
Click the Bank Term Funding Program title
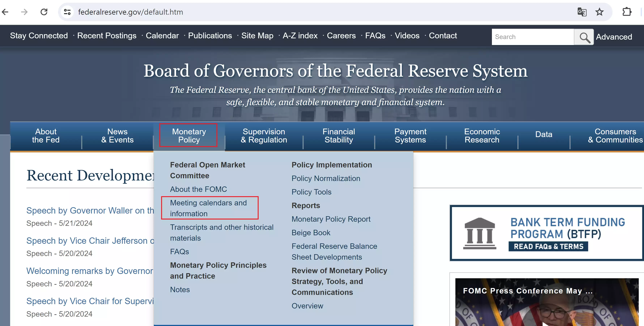(568, 228)
